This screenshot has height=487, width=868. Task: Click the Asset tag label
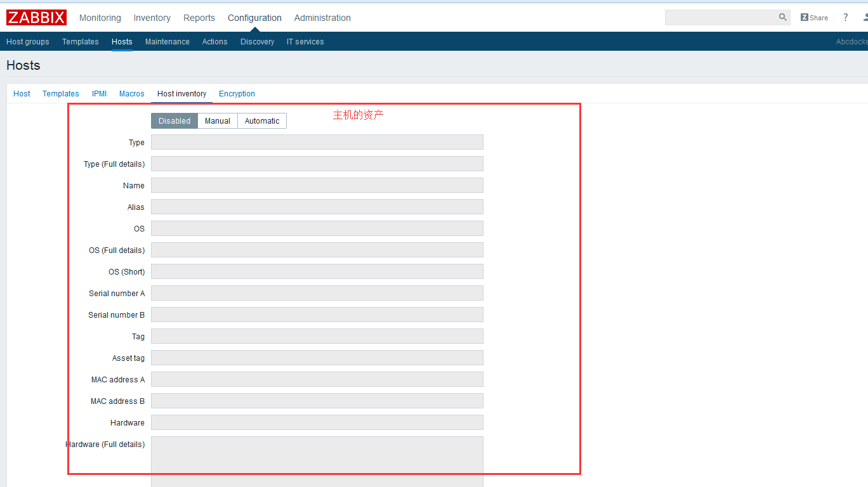[x=128, y=358]
